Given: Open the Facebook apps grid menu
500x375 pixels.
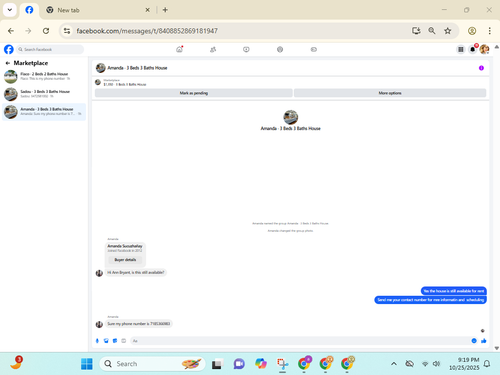Looking at the screenshot, I should [461, 49].
